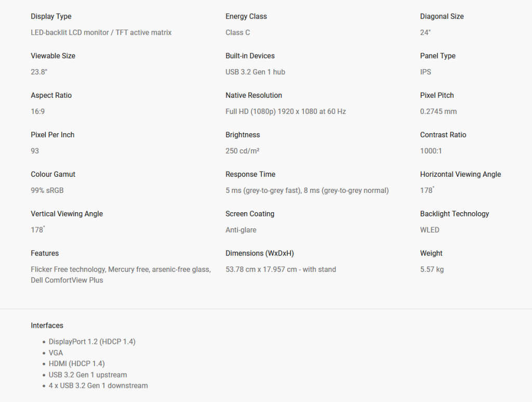Screen dimensions: 532x402
Task: Click the WLED backlight technology value
Action: click(430, 230)
